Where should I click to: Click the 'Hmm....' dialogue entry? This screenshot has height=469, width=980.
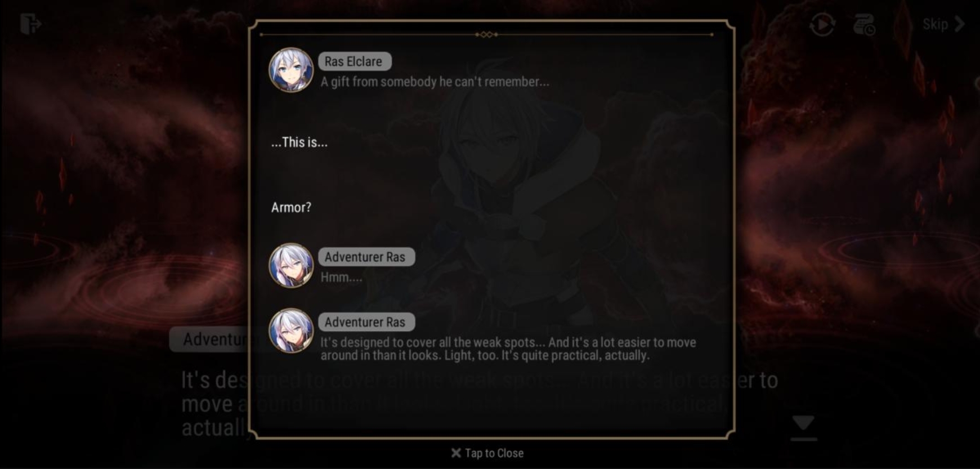[x=341, y=277]
